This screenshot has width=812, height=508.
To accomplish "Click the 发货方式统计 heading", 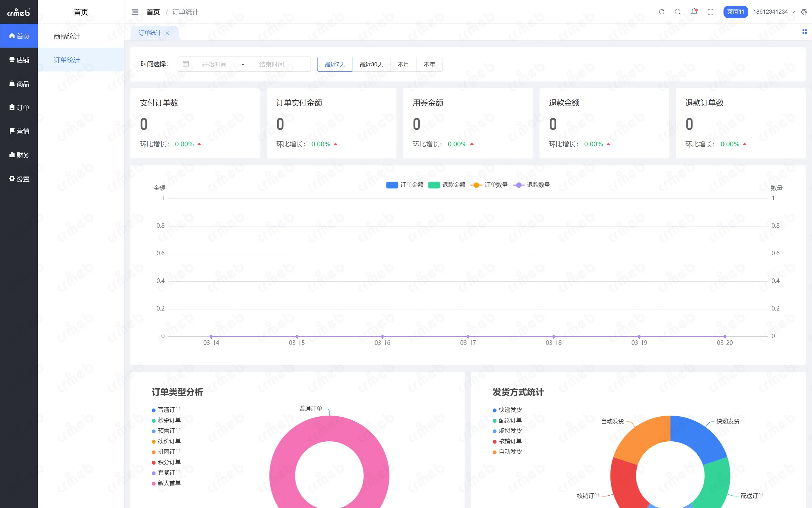I will (x=518, y=392).
